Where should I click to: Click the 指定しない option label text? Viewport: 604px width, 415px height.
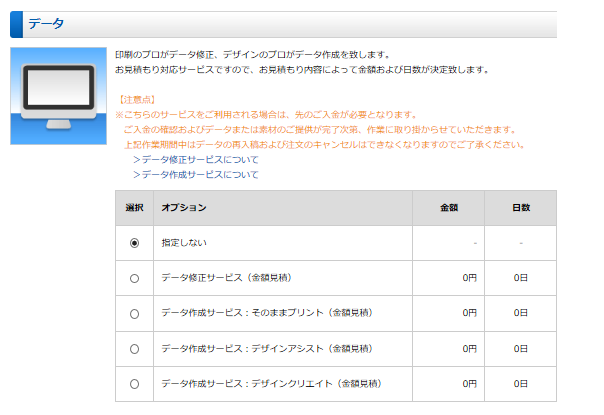184,243
